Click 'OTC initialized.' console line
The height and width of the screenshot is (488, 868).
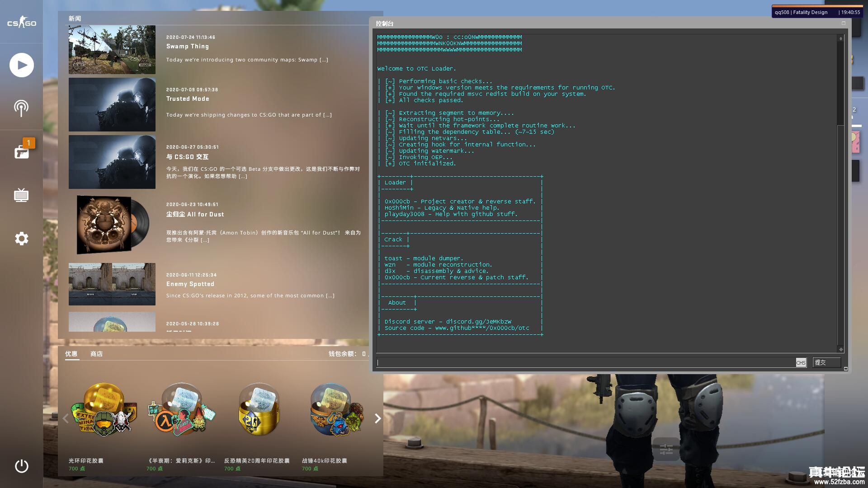click(x=427, y=164)
